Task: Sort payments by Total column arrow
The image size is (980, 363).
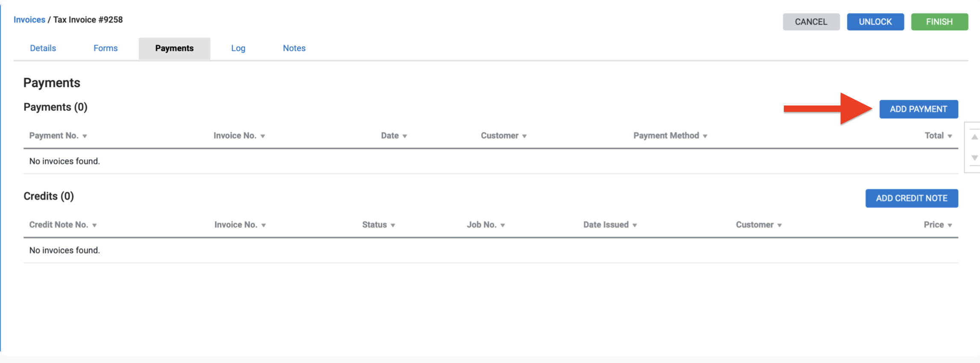Action: tap(950, 136)
